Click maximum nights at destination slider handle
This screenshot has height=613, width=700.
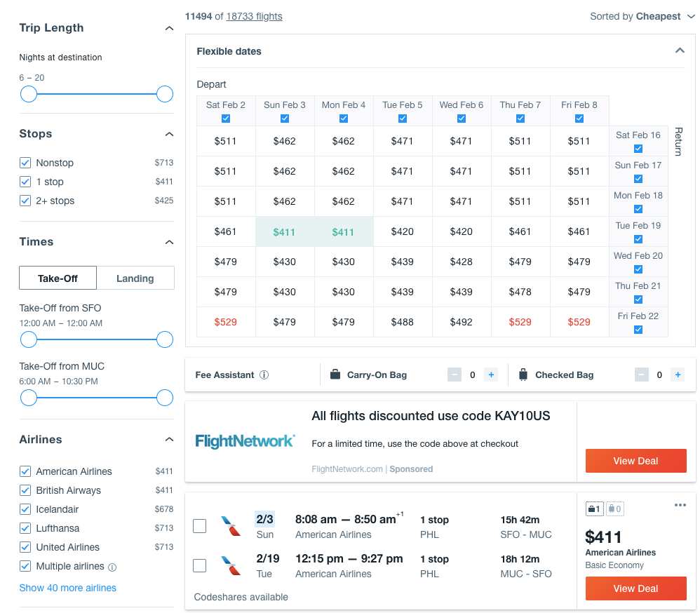point(165,94)
